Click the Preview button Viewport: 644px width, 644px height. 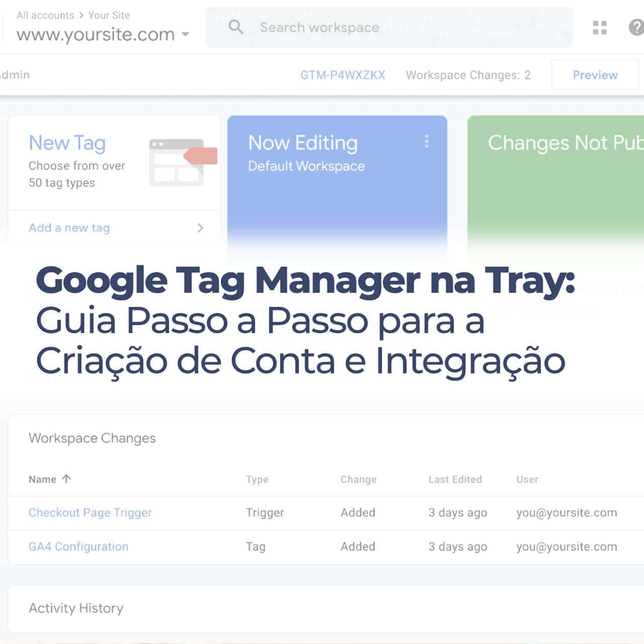pos(595,74)
